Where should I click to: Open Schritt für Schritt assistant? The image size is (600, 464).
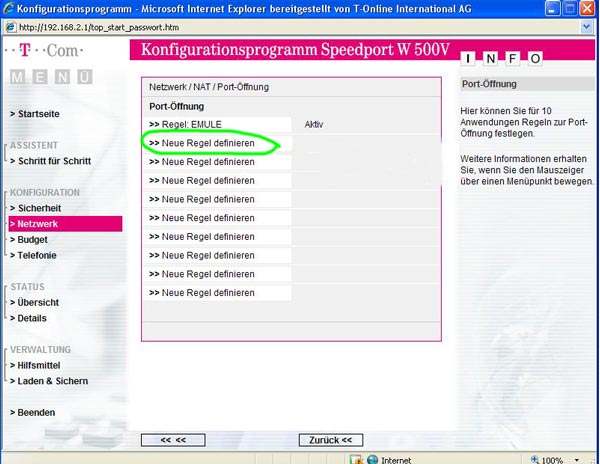pos(51,161)
